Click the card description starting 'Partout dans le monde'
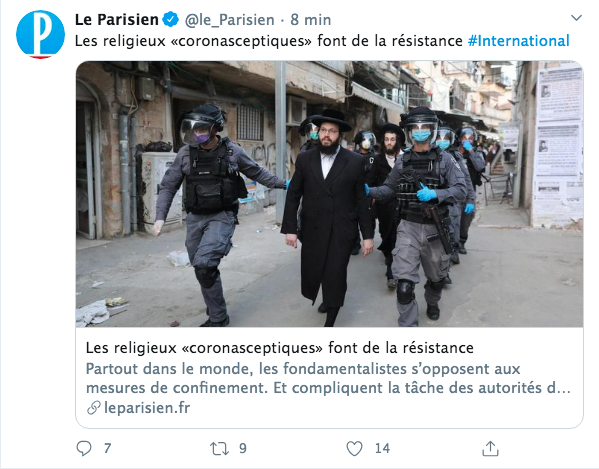The width and height of the screenshot is (599, 469). click(x=328, y=378)
